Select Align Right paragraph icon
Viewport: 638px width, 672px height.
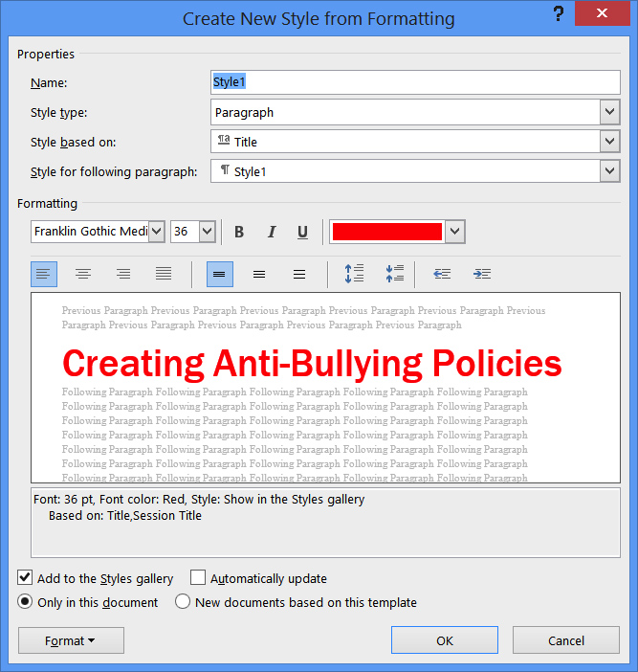tap(123, 274)
